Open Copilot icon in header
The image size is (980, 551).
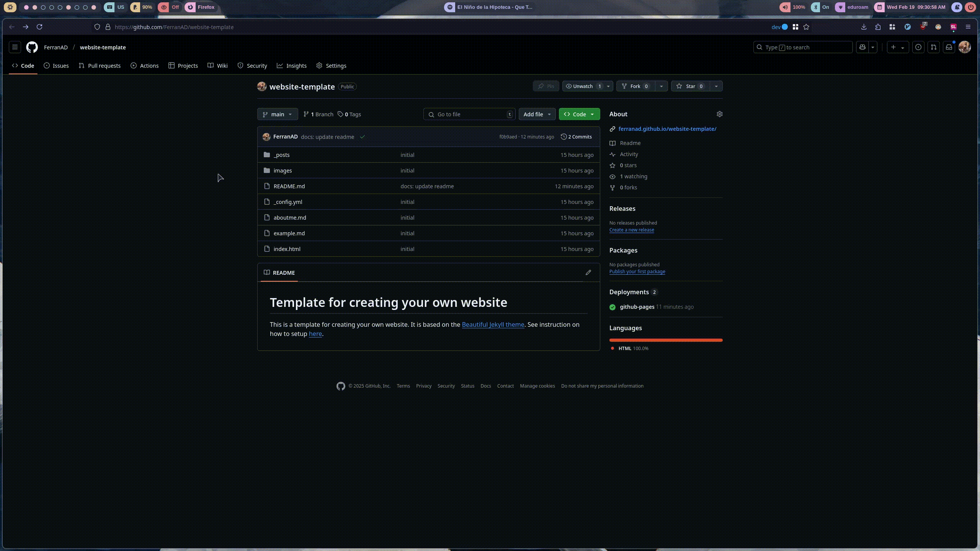[x=862, y=47]
